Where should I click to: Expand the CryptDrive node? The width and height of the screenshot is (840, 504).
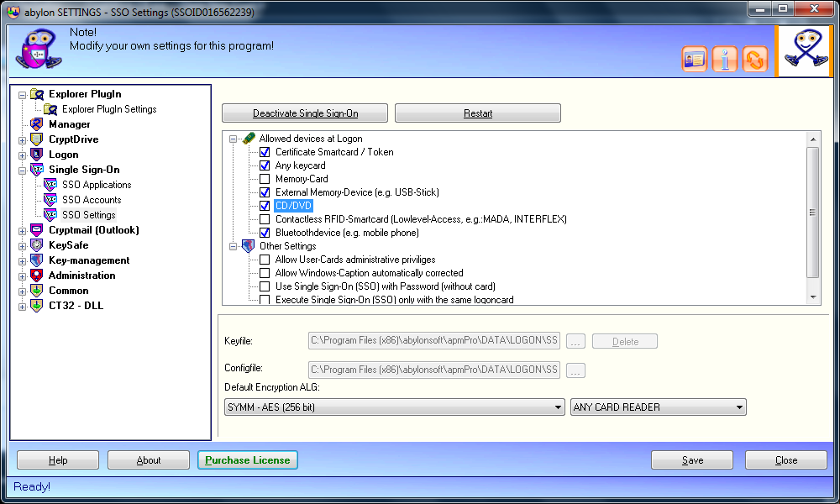(22, 140)
